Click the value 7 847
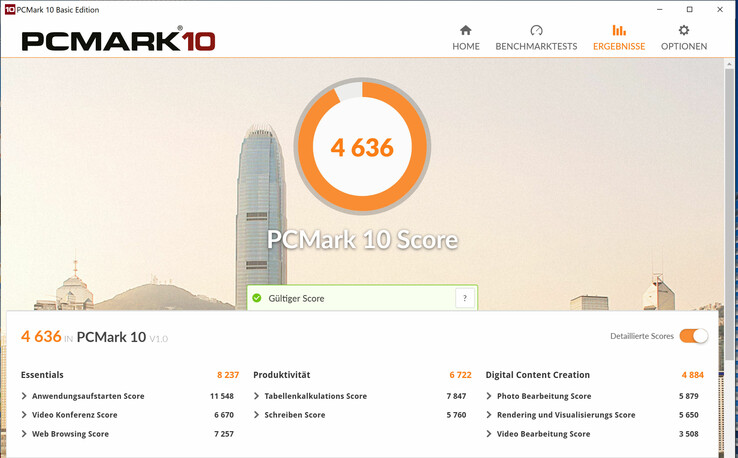Viewport: 738px width, 458px height. tap(456, 396)
